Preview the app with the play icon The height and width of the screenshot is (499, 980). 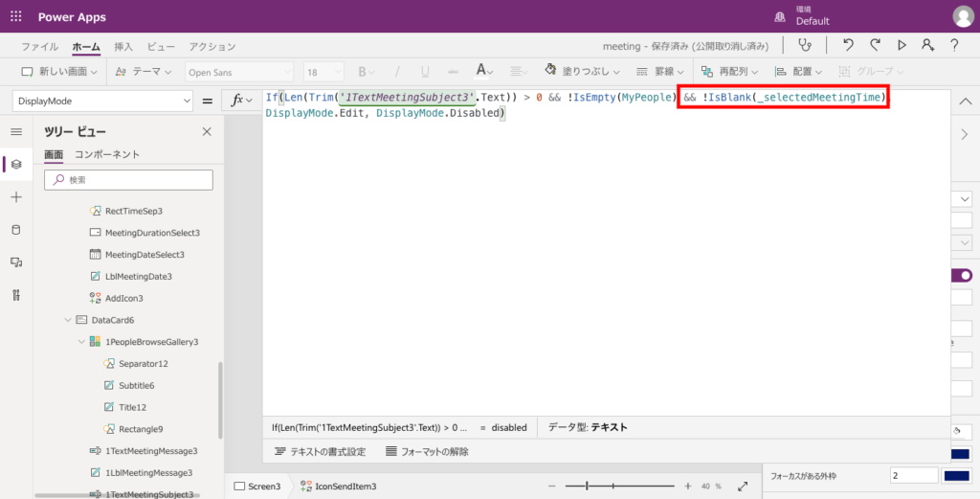(902, 45)
